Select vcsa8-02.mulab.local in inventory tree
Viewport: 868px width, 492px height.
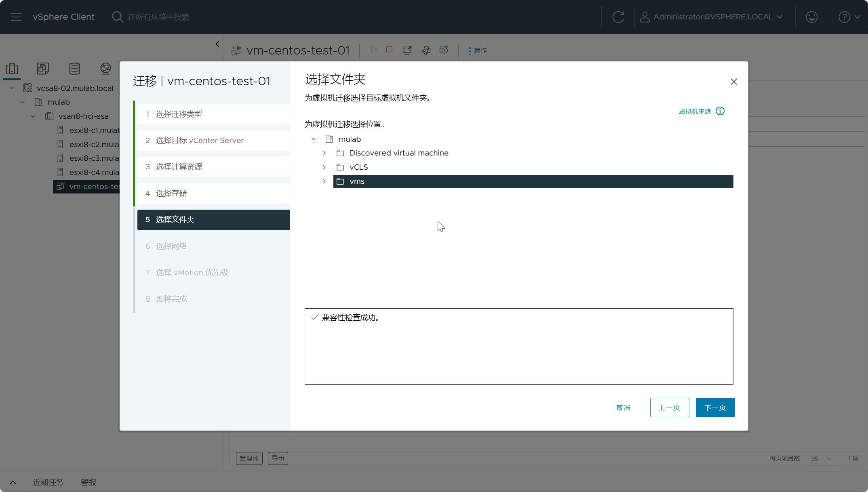[x=75, y=88]
